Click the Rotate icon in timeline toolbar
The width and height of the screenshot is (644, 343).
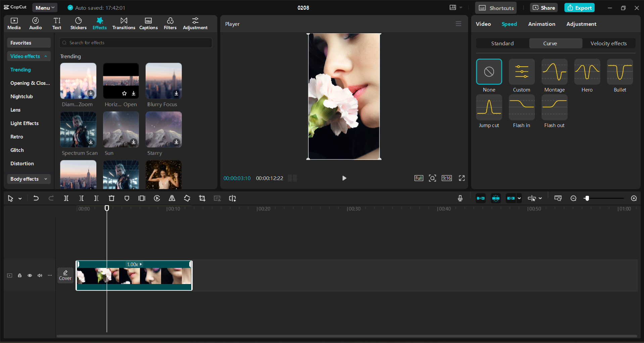point(187,198)
